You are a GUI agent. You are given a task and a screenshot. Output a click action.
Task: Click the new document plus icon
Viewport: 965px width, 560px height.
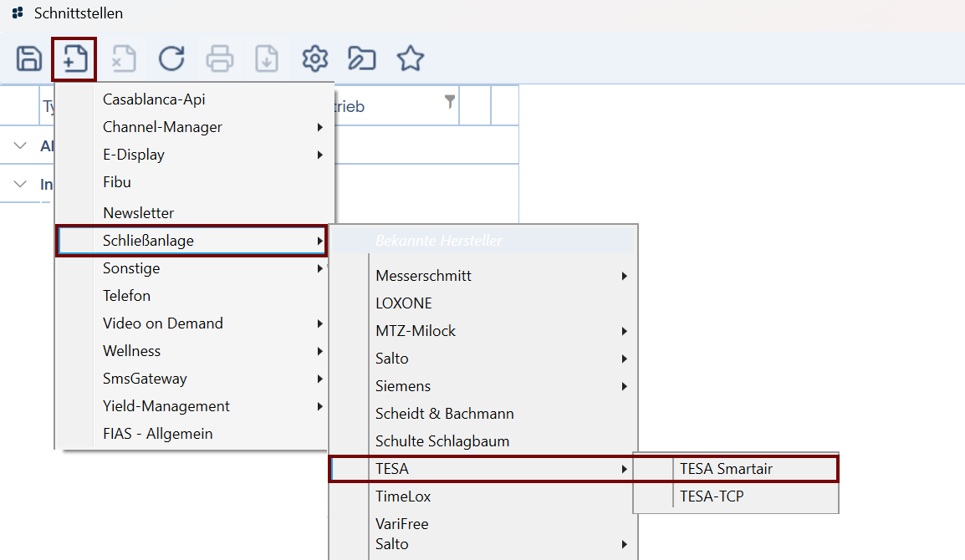point(74,59)
